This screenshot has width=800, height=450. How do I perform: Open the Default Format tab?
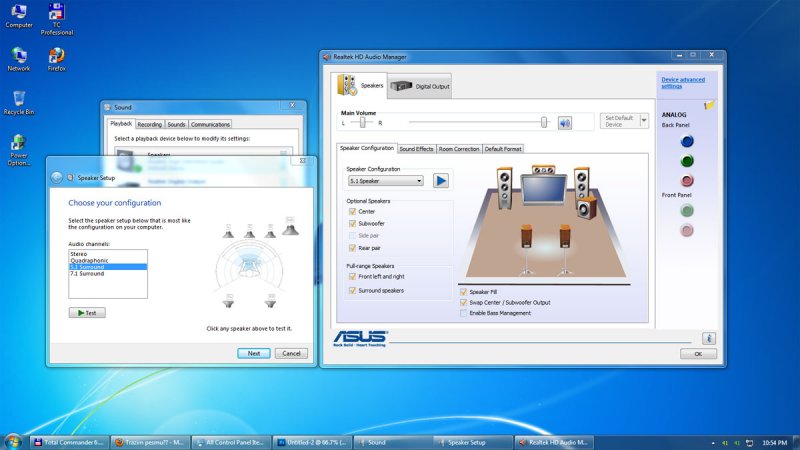tap(503, 149)
